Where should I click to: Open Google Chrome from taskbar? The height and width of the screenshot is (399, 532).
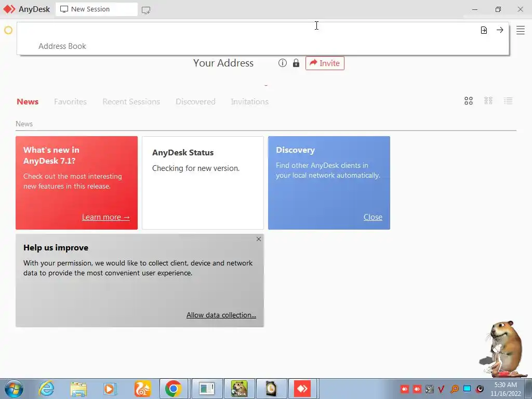[174, 389]
